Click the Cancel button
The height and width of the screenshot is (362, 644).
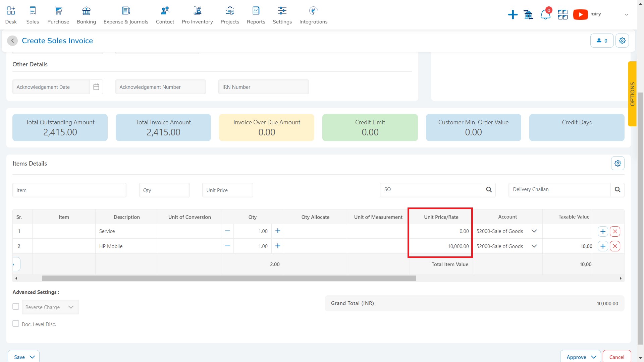(x=616, y=357)
